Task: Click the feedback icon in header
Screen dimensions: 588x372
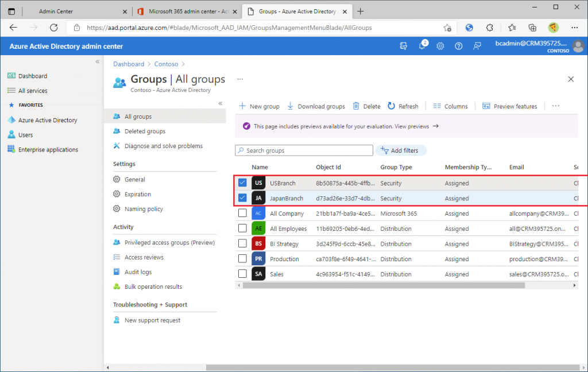Action: tap(477, 46)
